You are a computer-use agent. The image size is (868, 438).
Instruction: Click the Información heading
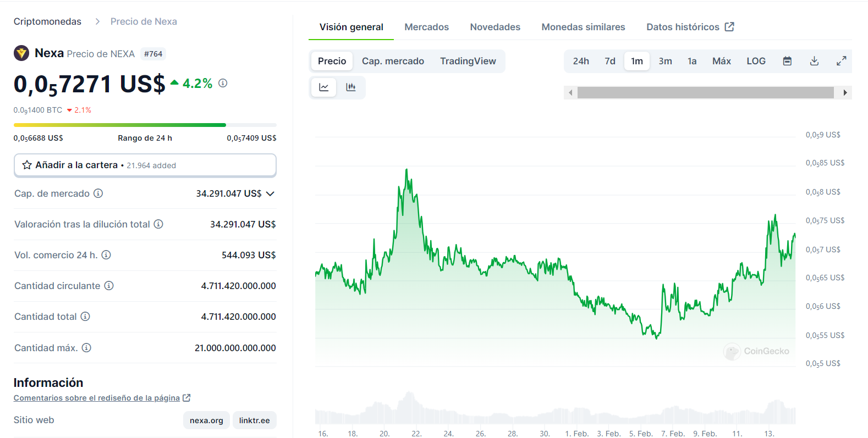coord(48,382)
